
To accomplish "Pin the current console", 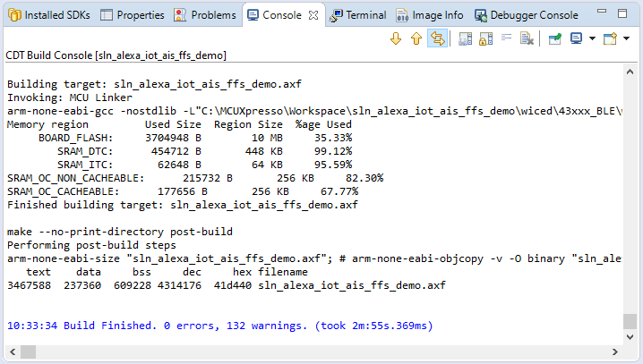I will 554,38.
